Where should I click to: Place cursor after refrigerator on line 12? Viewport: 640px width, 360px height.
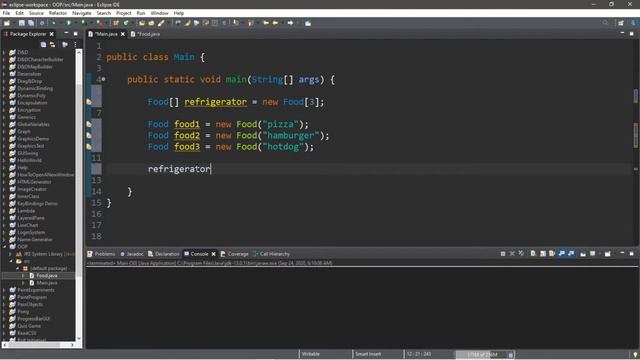click(211, 169)
